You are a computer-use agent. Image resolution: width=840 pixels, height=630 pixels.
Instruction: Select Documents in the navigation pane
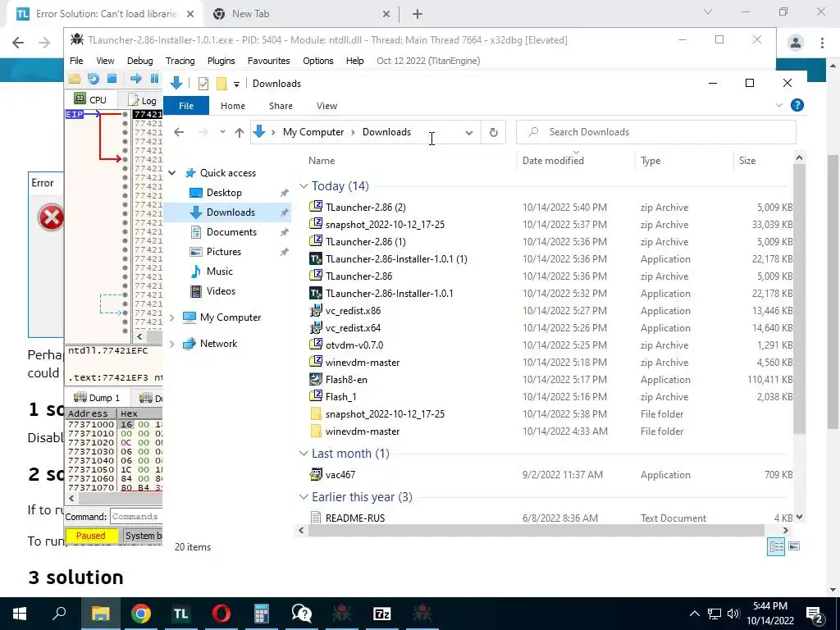(231, 232)
